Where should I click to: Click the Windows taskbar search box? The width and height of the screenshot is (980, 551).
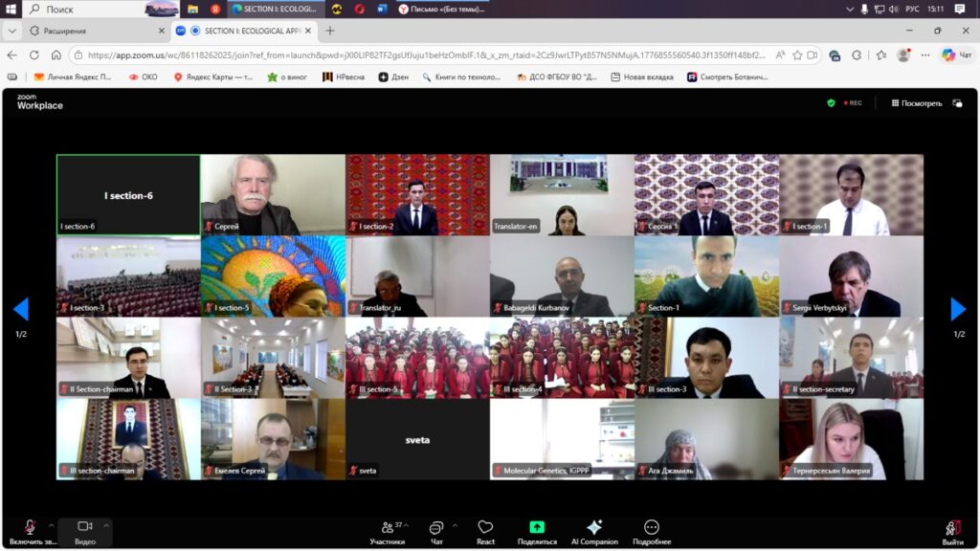click(x=84, y=9)
